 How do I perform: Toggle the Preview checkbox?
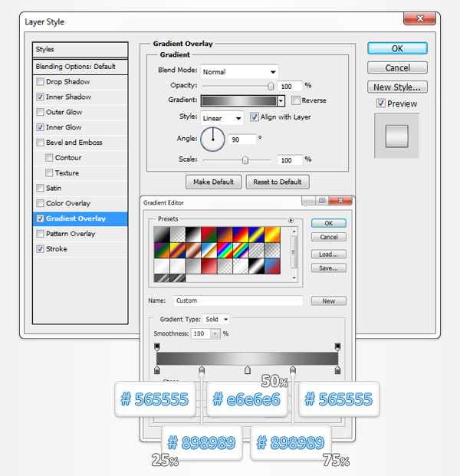tap(381, 103)
